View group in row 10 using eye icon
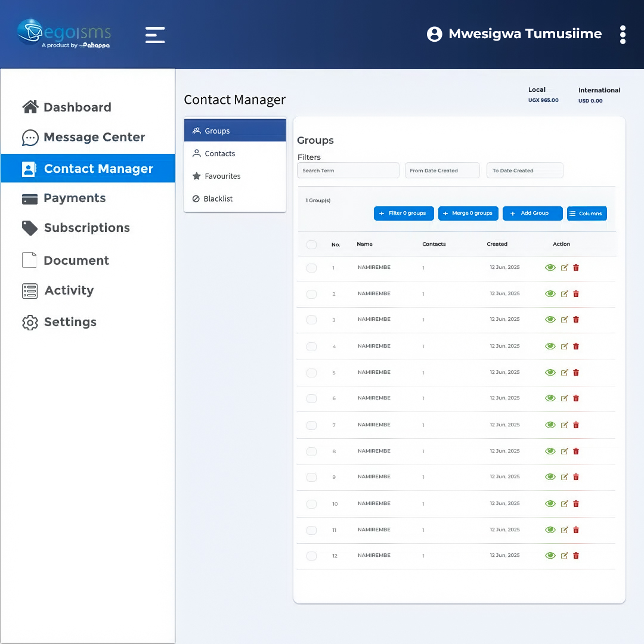The image size is (644, 644). pyautogui.click(x=550, y=504)
